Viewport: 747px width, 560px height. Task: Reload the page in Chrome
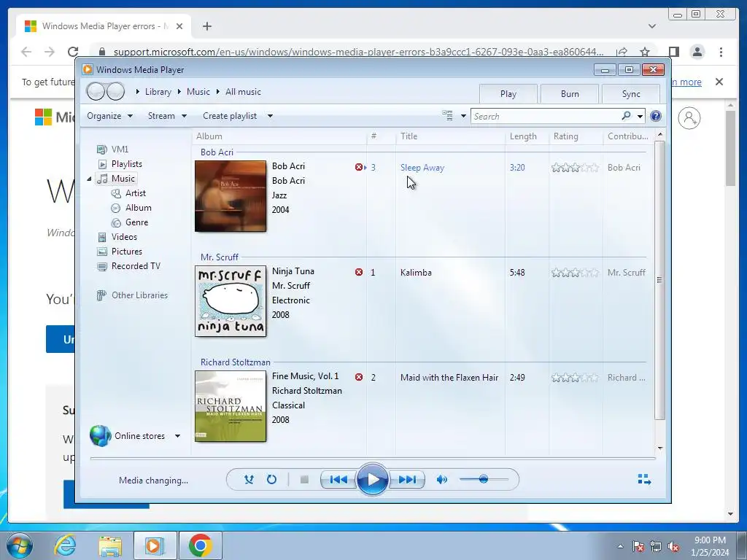click(73, 52)
